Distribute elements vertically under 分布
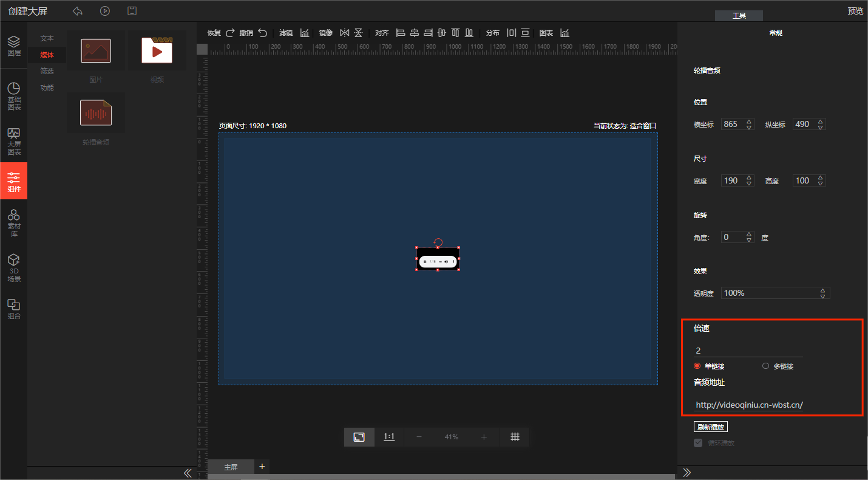Screen dimensions: 868x480 [x=525, y=33]
